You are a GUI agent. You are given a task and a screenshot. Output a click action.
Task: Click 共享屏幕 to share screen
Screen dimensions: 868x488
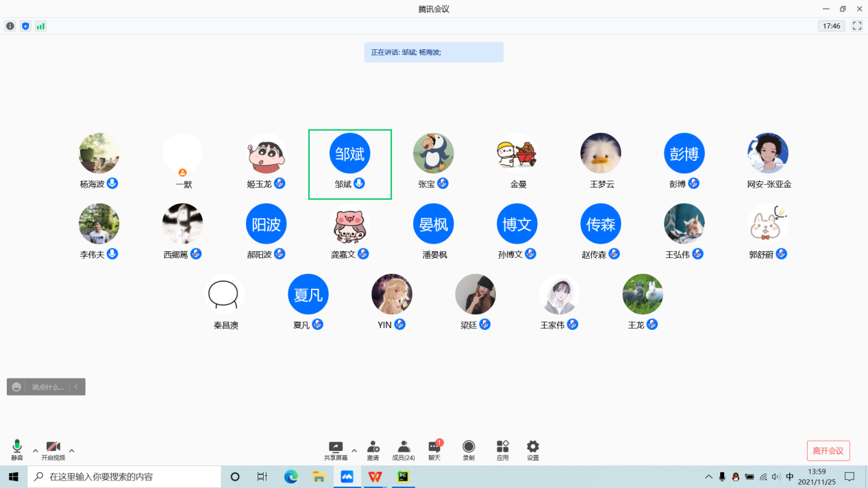pyautogui.click(x=335, y=450)
